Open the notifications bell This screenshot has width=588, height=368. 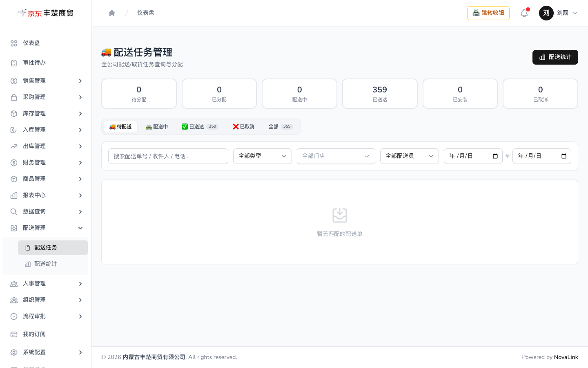[524, 13]
